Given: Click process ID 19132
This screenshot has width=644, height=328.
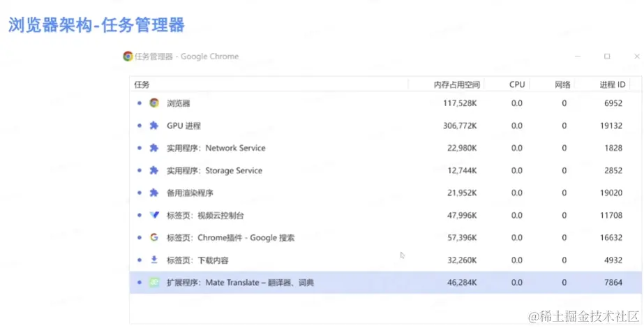Looking at the screenshot, I should (611, 126).
